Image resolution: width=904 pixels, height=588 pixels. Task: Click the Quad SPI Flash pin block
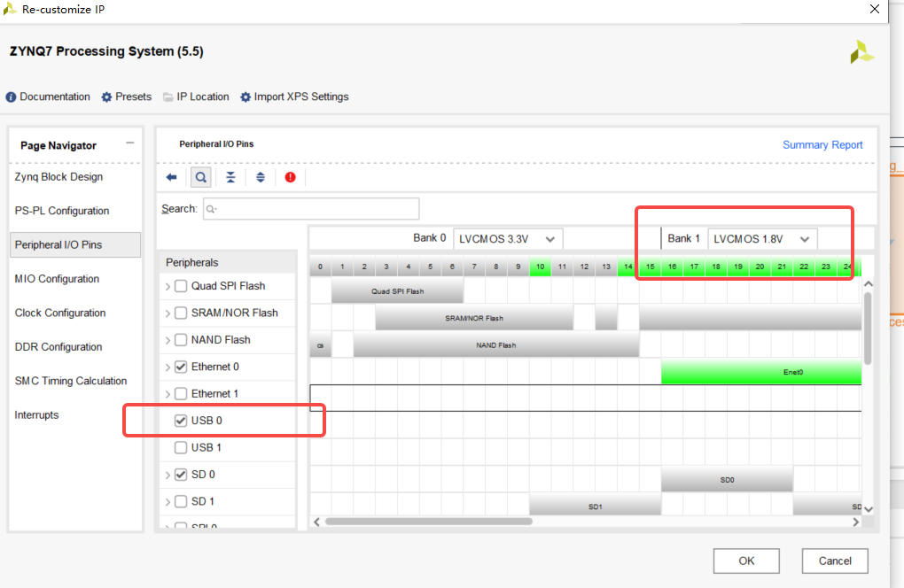tap(397, 290)
